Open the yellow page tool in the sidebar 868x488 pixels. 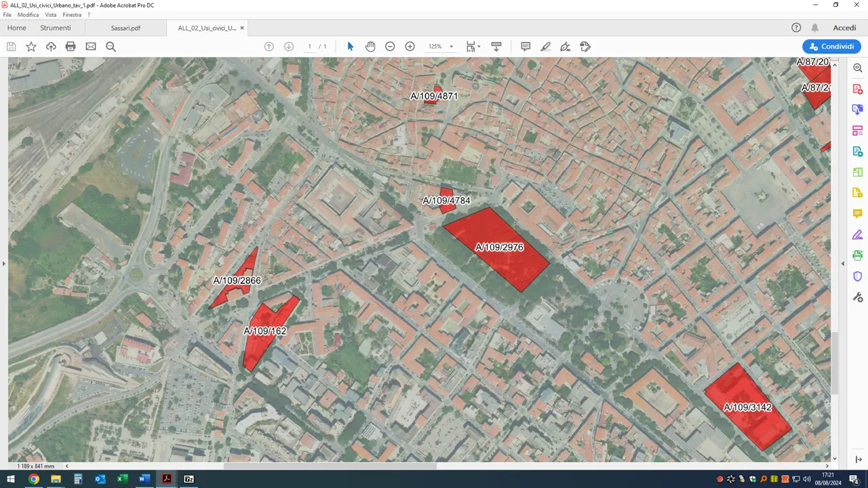[x=857, y=193]
